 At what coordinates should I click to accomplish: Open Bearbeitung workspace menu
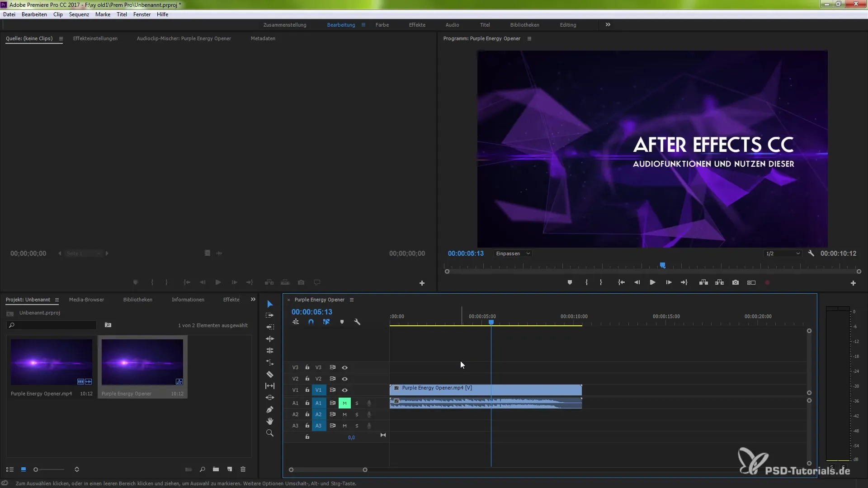click(363, 25)
